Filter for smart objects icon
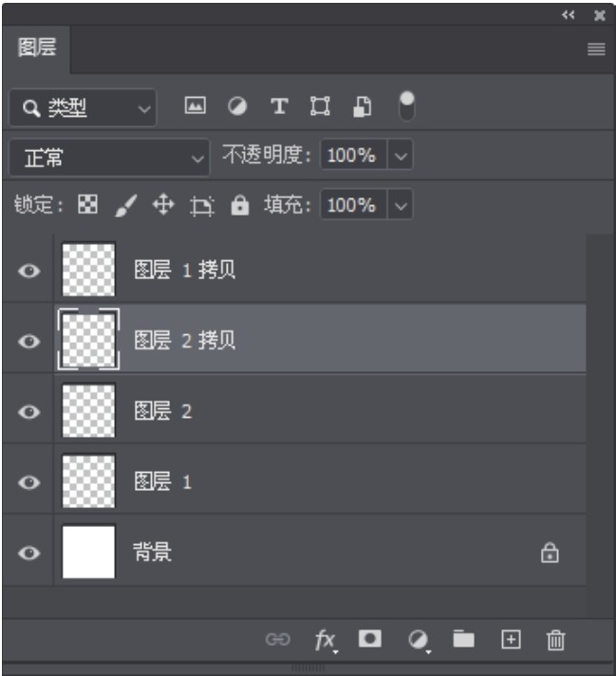 (x=362, y=106)
